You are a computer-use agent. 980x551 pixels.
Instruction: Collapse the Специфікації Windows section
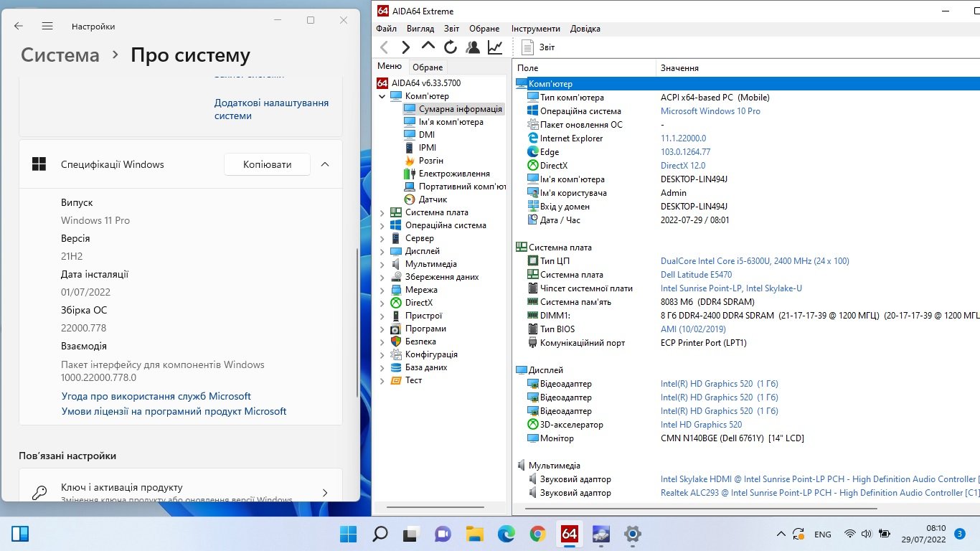(325, 164)
